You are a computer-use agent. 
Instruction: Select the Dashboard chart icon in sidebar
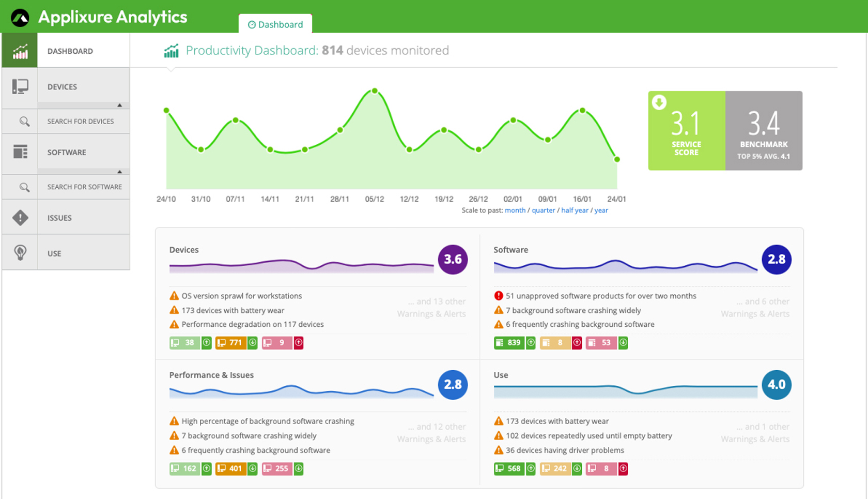coord(20,51)
